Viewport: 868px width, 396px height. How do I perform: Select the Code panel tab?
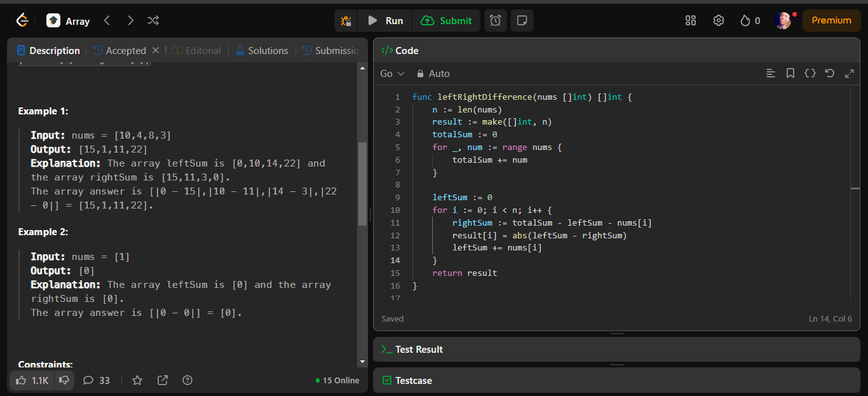coord(400,50)
